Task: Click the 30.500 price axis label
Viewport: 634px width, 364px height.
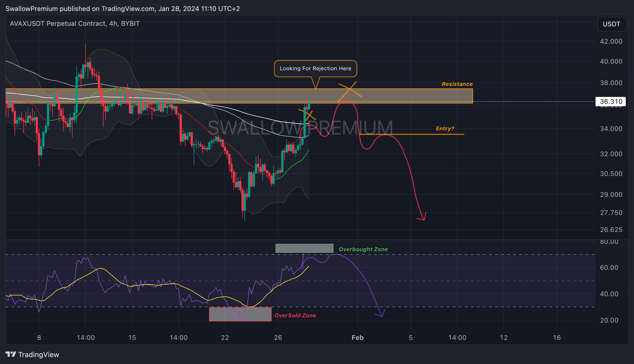Action: click(611, 174)
